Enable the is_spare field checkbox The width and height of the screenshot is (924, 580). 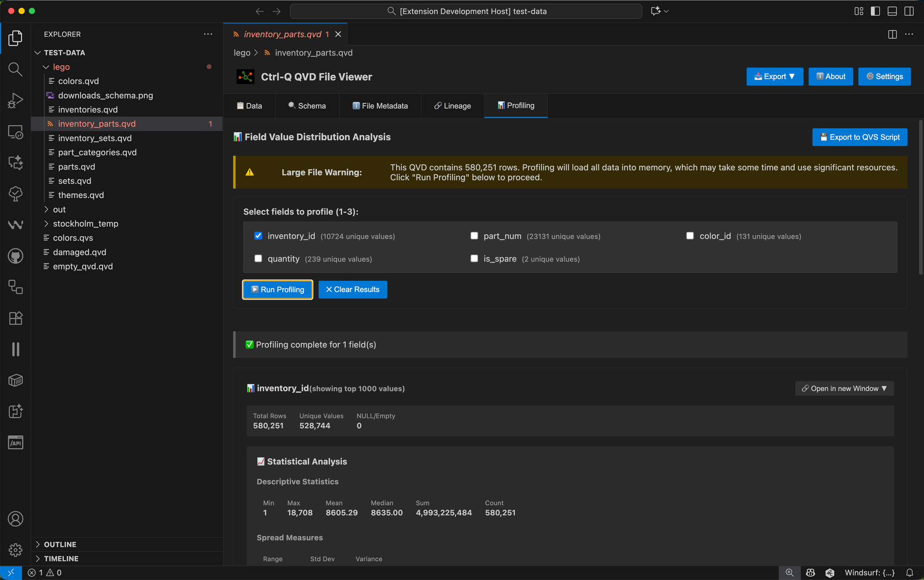[x=474, y=258]
